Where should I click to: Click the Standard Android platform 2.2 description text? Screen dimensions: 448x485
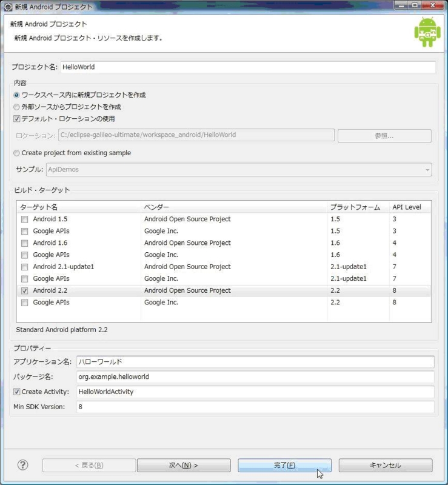tap(62, 330)
